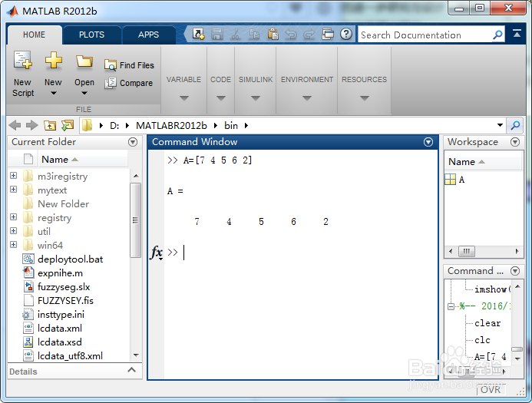Viewport: 532px width, 403px height.
Task: Expand the Details panel
Action: [x=131, y=370]
